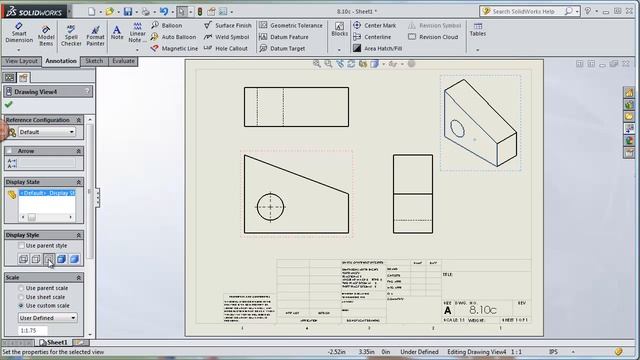Select Shaded With Edges display style
Image resolution: width=640 pixels, height=360 pixels.
(x=61, y=259)
